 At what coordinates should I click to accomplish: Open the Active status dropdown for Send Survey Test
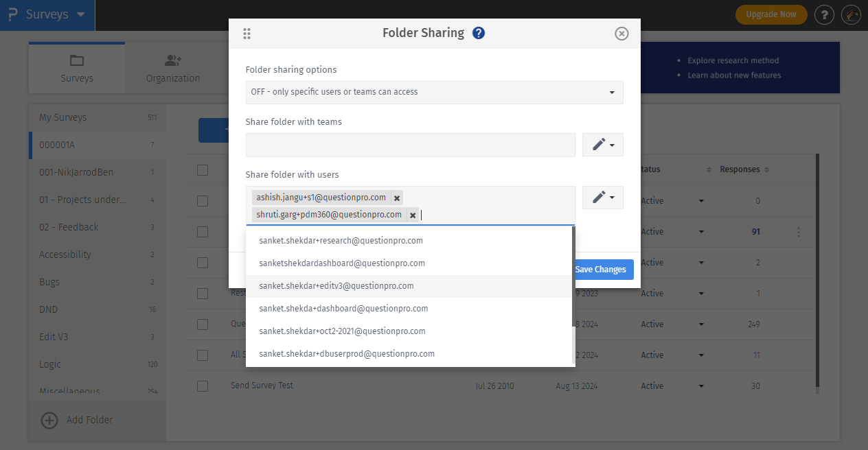(x=700, y=386)
